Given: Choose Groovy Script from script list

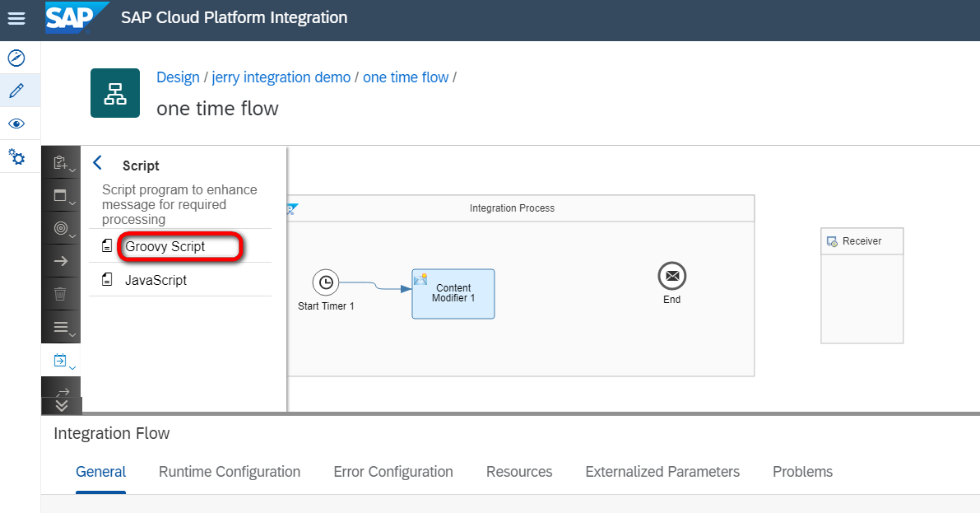Looking at the screenshot, I should [x=165, y=246].
